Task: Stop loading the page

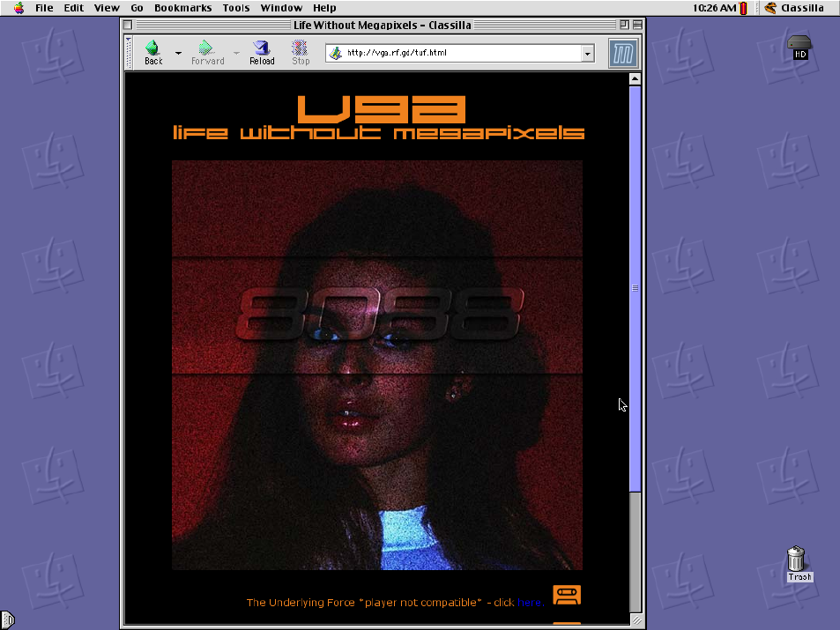Action: click(x=301, y=53)
